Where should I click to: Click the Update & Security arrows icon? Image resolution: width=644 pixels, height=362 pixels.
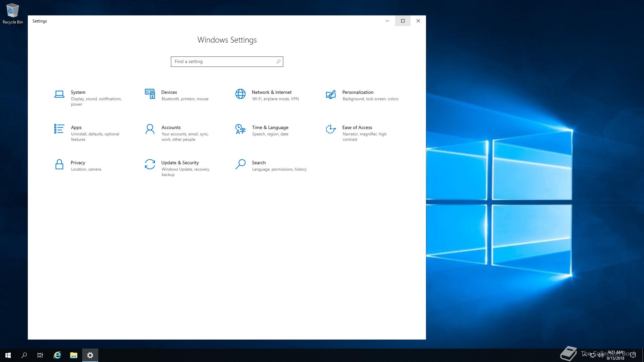click(150, 164)
